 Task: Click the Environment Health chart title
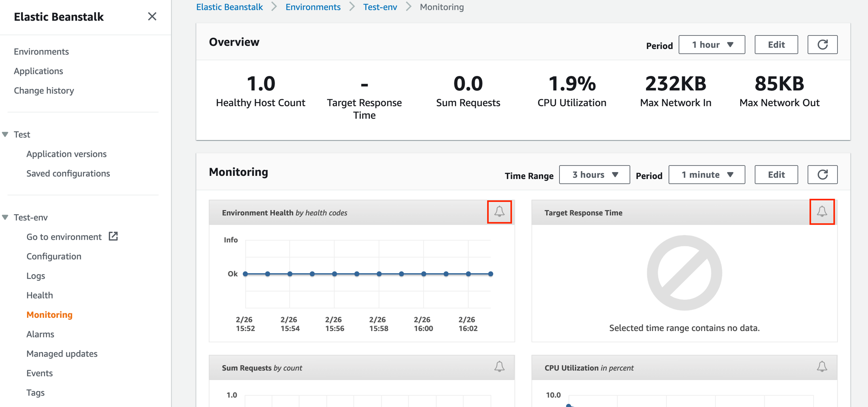point(284,213)
